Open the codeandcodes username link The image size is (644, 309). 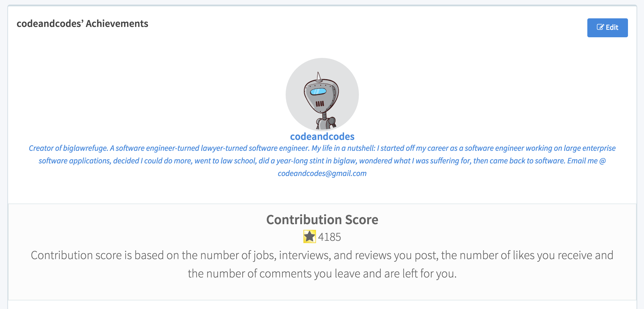[x=322, y=136]
